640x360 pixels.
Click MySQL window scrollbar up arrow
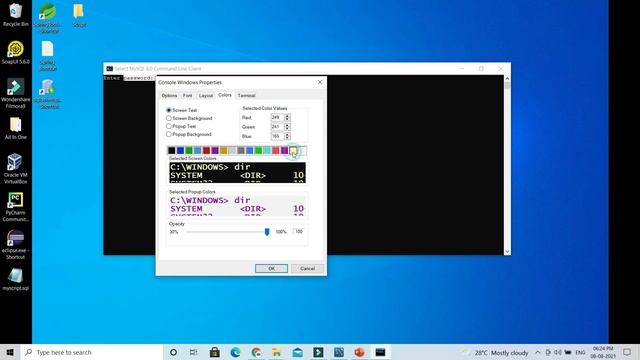pos(507,78)
